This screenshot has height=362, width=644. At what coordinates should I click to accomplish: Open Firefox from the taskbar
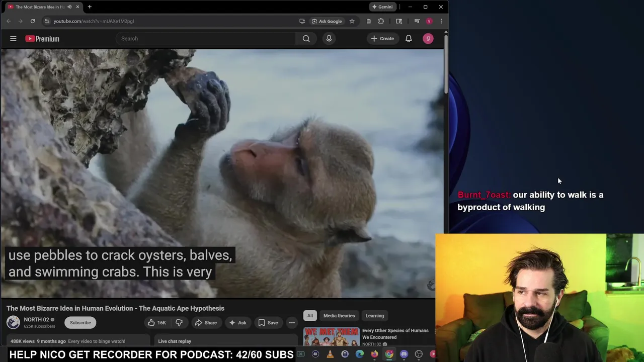click(374, 354)
